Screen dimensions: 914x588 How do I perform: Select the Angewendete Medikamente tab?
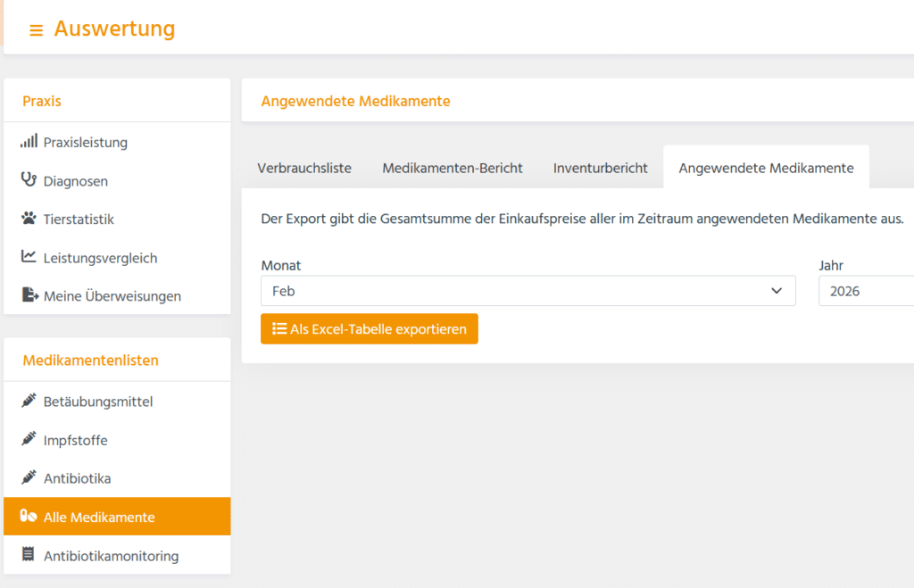(766, 168)
